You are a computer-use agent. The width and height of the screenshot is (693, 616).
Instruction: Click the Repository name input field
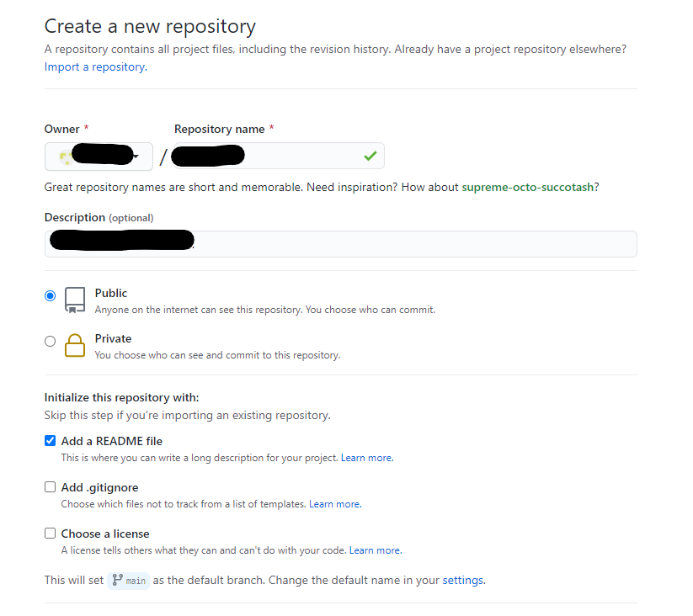coord(280,156)
